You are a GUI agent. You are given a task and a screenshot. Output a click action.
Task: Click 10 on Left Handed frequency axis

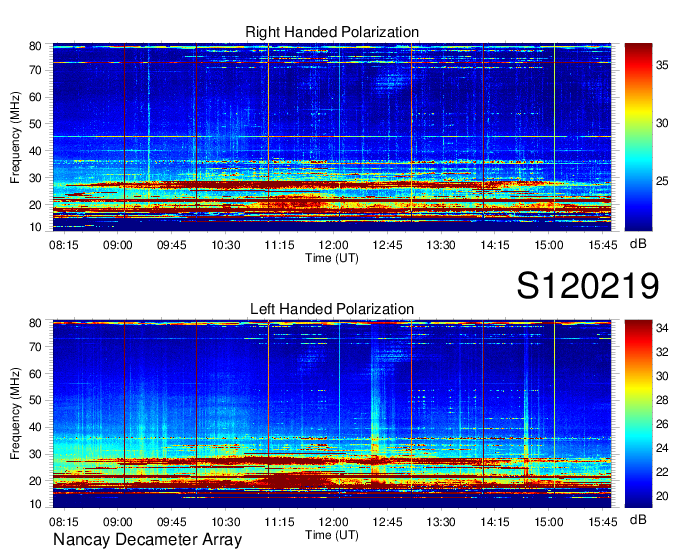tap(35, 504)
